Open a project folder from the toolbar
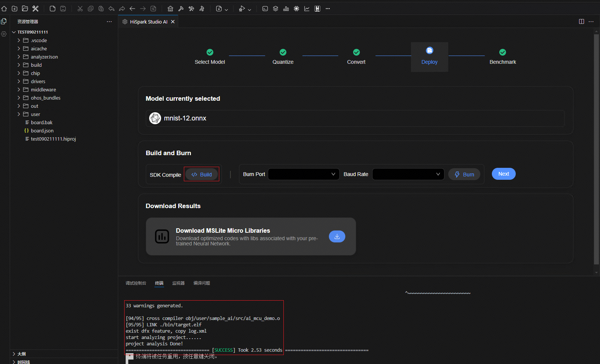This screenshot has height=364, width=600. tap(25, 9)
